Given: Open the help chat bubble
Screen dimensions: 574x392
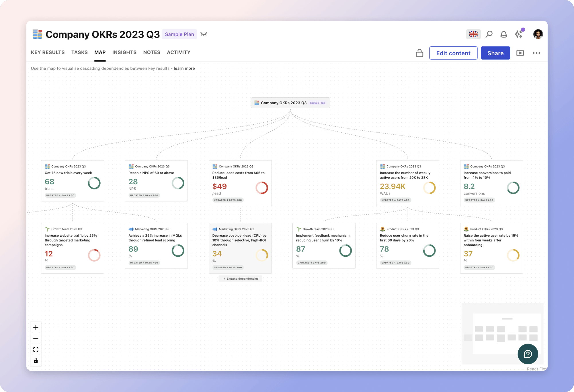Looking at the screenshot, I should coord(528,354).
